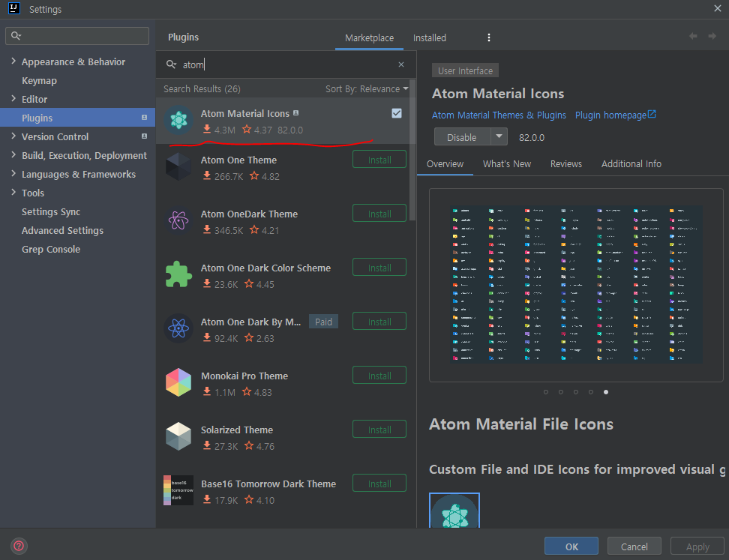Click the file icons screenshot preview
Image resolution: width=729 pixels, height=560 pixels.
pos(576,284)
